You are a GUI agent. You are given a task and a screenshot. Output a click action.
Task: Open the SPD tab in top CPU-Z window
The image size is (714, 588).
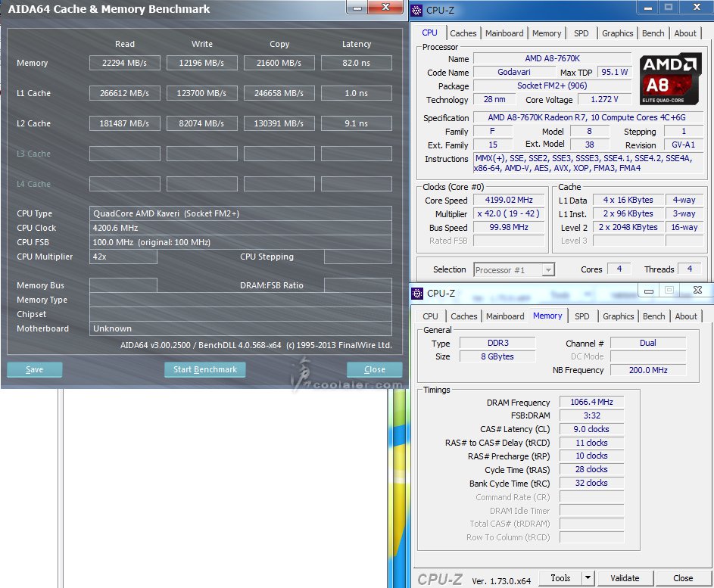581,33
